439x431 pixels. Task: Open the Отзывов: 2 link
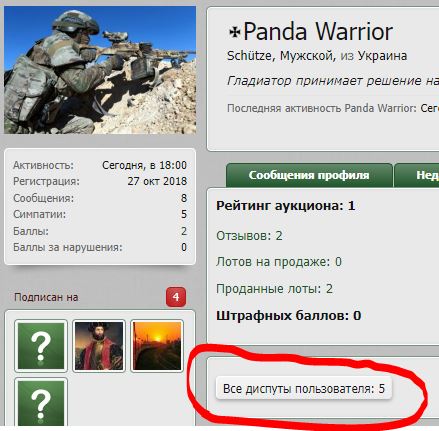249,236
